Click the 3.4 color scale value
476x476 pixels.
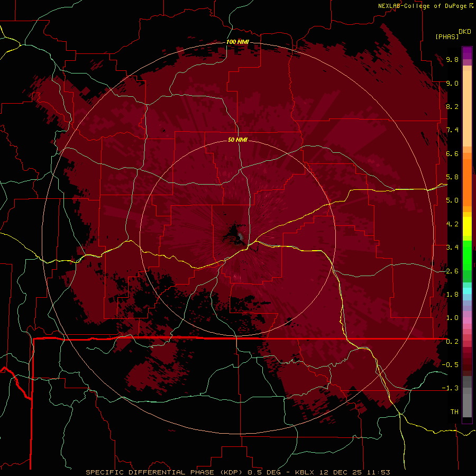(452, 248)
